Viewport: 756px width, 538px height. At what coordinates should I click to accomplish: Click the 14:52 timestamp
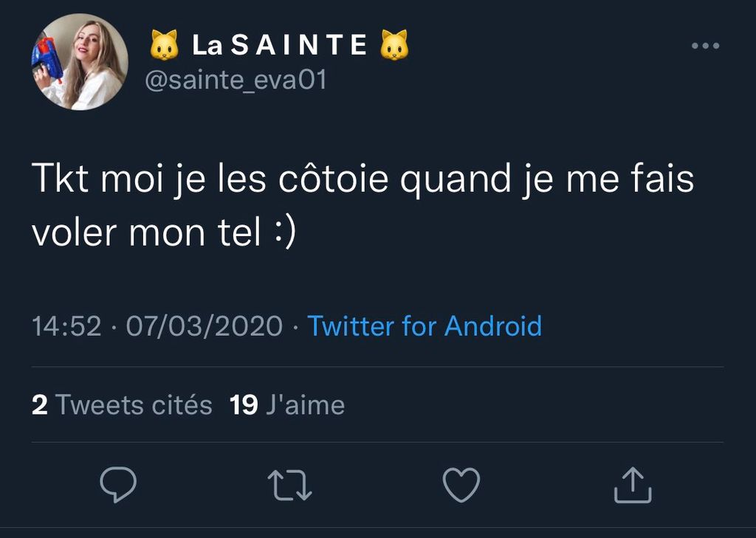(66, 325)
